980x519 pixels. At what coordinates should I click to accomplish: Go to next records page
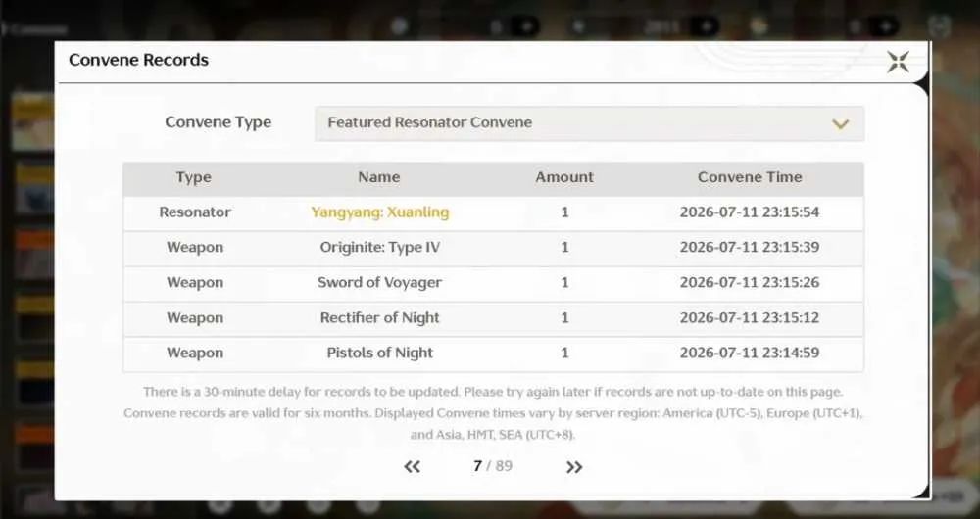point(573,466)
